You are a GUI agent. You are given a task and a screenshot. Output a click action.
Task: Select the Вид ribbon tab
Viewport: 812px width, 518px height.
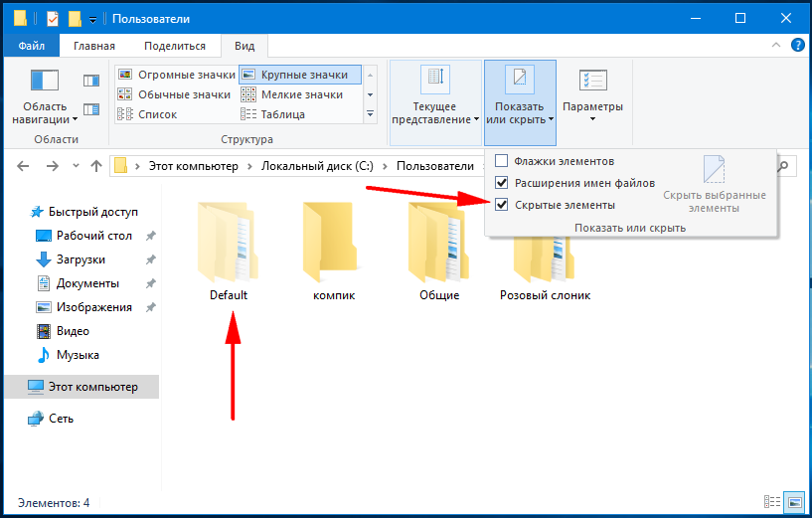tap(244, 46)
